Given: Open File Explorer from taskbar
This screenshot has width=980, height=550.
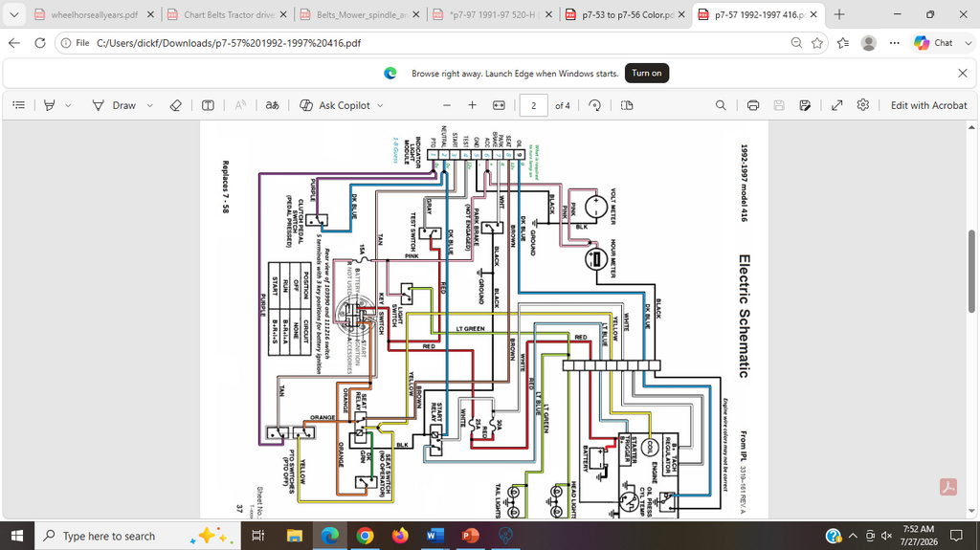Looking at the screenshot, I should (295, 536).
